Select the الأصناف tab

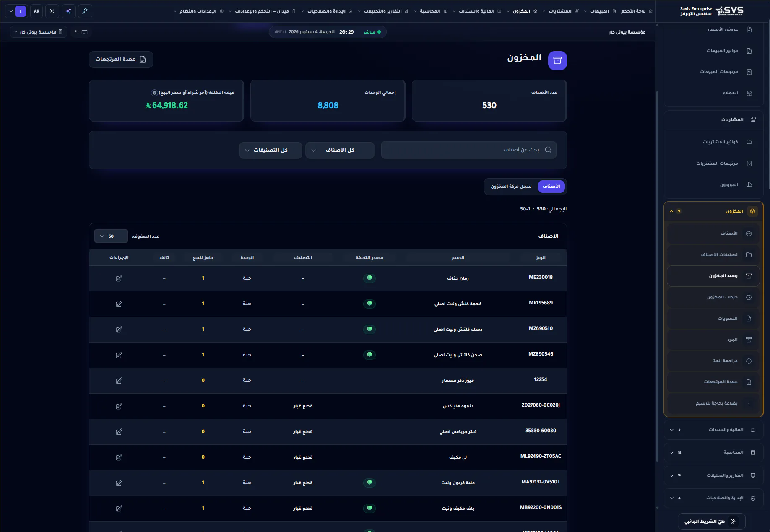tap(551, 187)
